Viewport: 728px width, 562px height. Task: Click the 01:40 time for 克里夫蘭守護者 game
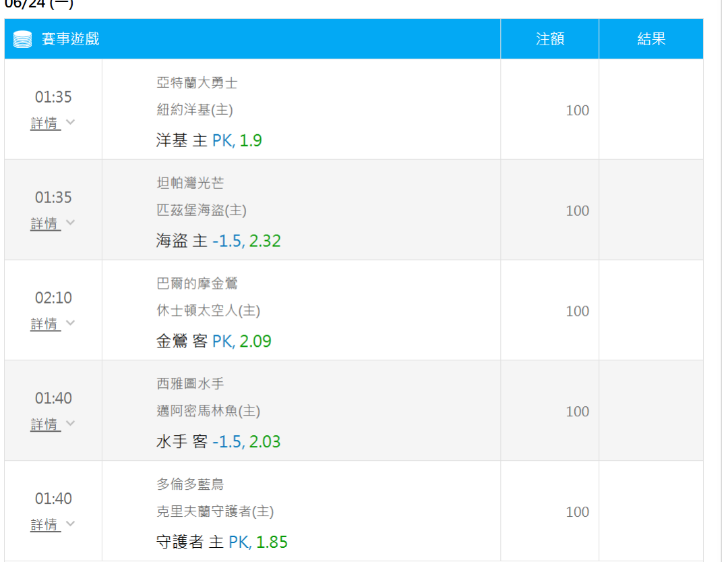[53, 499]
